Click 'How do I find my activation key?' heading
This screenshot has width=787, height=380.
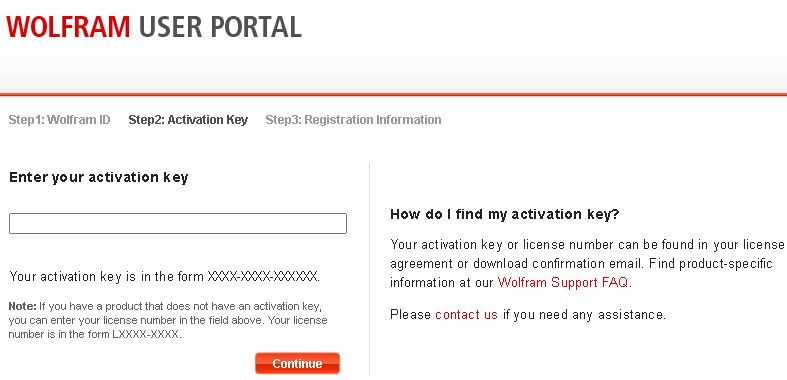505,215
